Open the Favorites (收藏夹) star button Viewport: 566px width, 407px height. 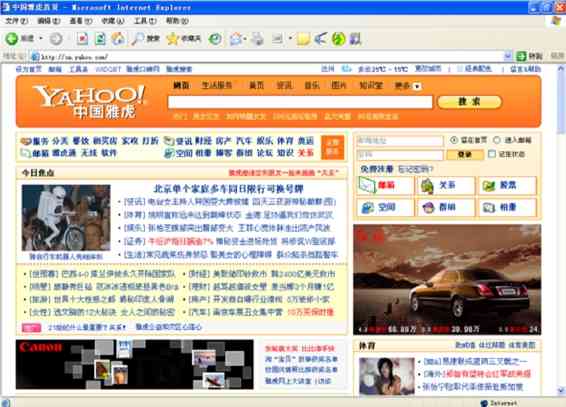coord(184,39)
